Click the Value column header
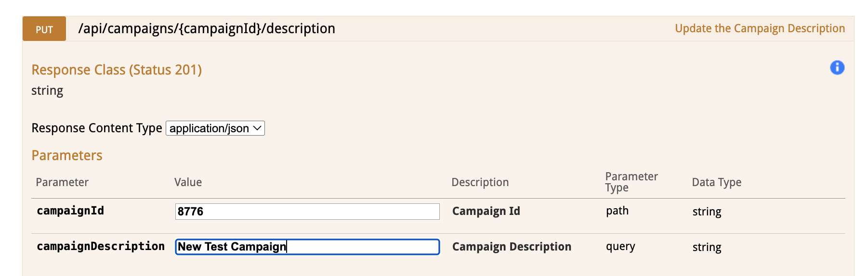 click(x=188, y=182)
